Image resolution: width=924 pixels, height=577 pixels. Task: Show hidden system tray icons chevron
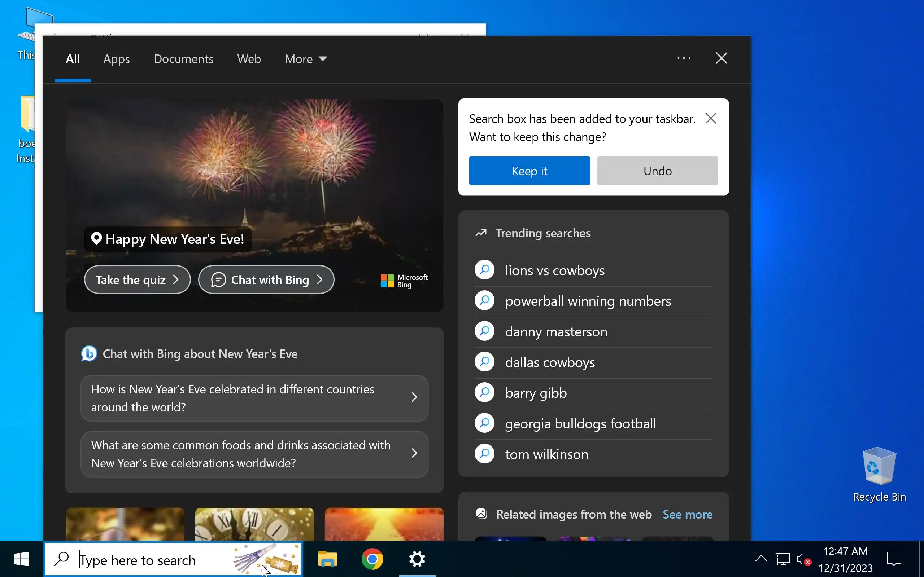click(x=760, y=559)
